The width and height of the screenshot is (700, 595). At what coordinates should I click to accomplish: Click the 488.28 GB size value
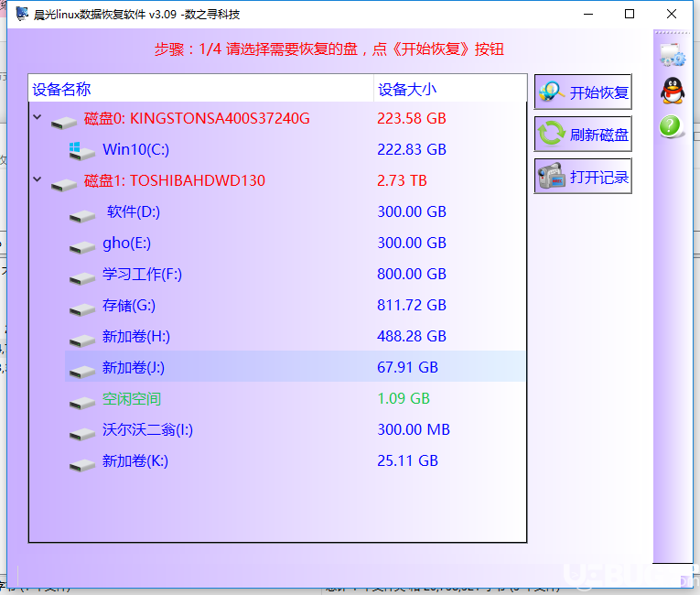pyautogui.click(x=412, y=336)
